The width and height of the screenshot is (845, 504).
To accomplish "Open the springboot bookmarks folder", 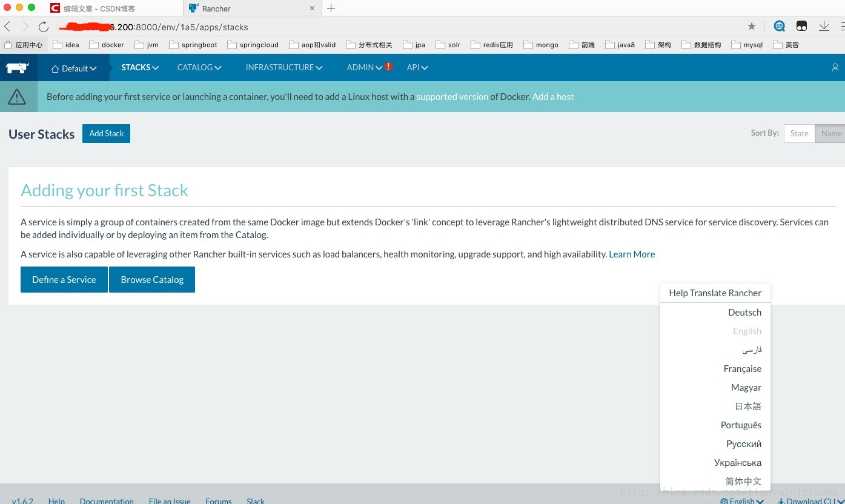I will [193, 45].
